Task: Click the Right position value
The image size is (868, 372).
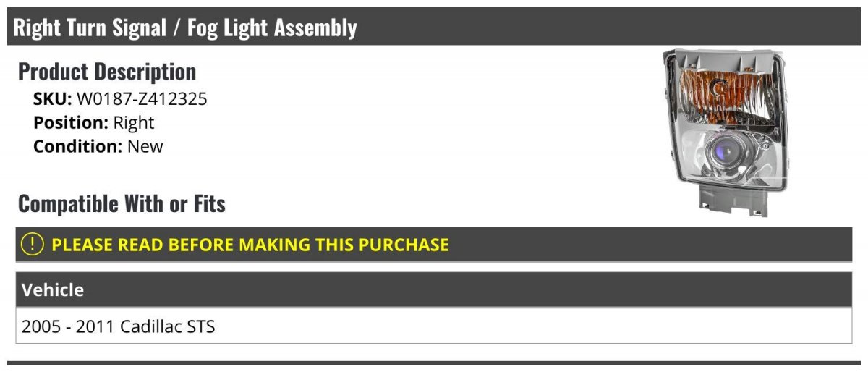Action: [134, 123]
